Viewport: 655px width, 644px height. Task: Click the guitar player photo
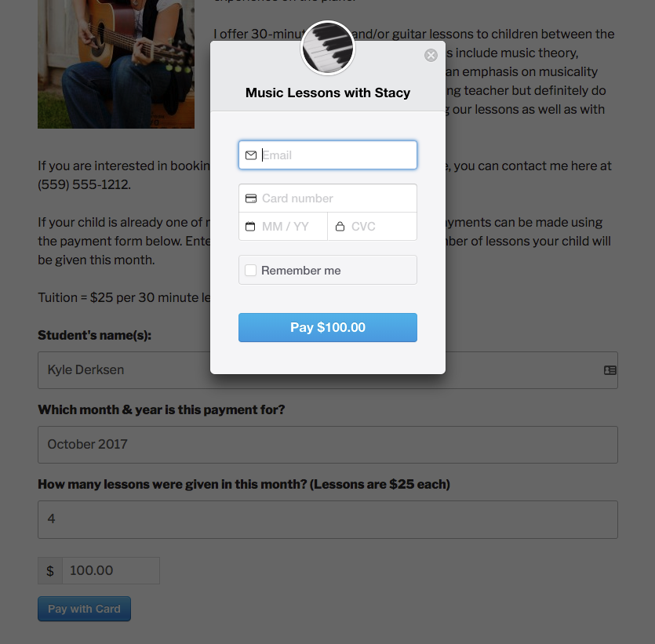[116, 64]
